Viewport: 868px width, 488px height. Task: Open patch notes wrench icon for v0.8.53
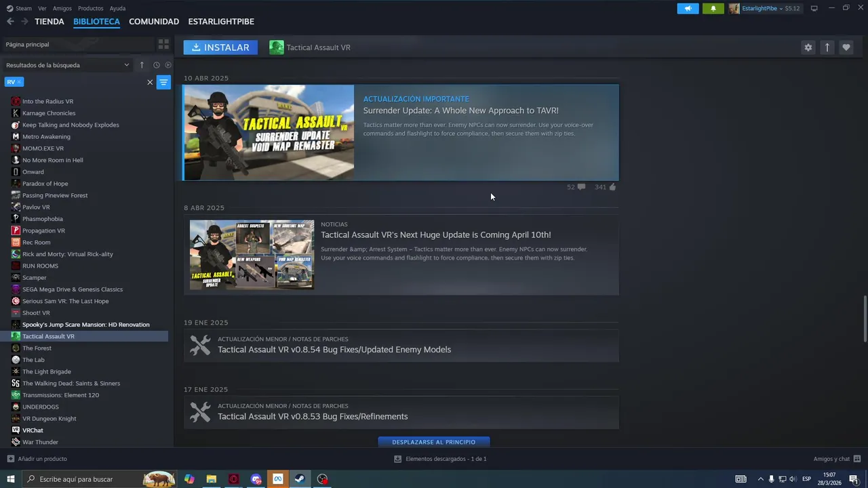click(x=200, y=412)
